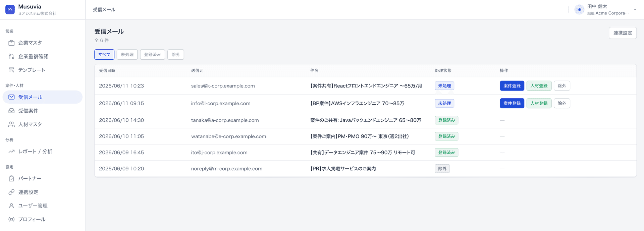Click the 受信メール envelope icon

[x=11, y=97]
